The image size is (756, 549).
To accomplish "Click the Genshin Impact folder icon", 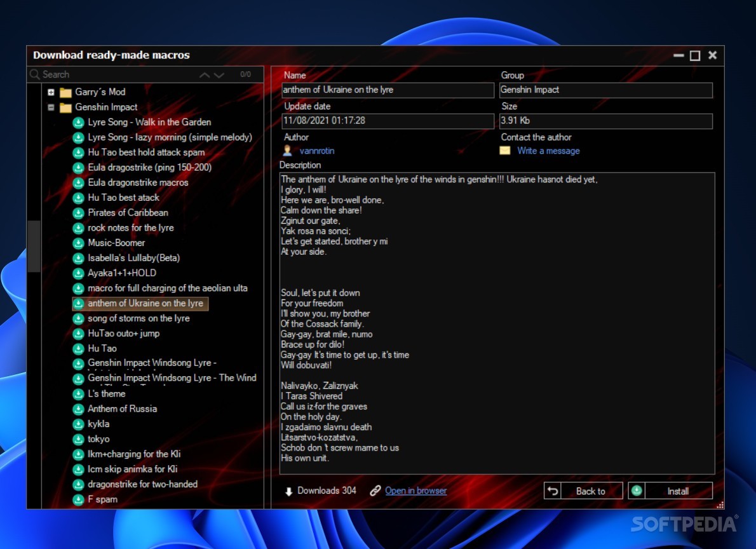I will pyautogui.click(x=65, y=107).
